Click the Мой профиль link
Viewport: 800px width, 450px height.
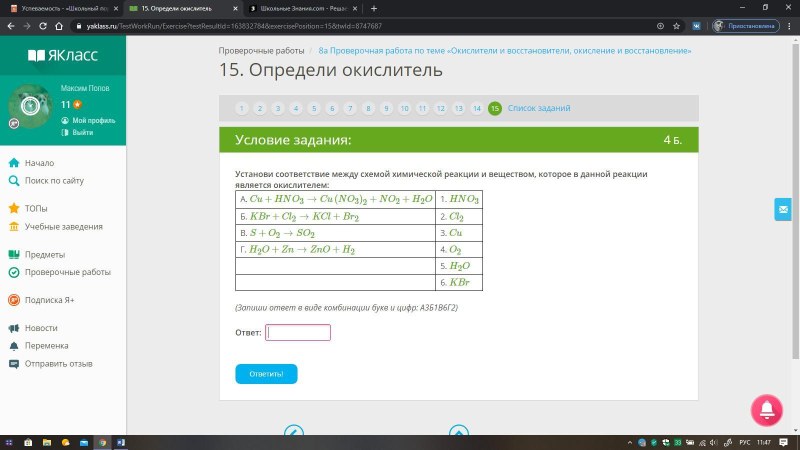[93, 120]
